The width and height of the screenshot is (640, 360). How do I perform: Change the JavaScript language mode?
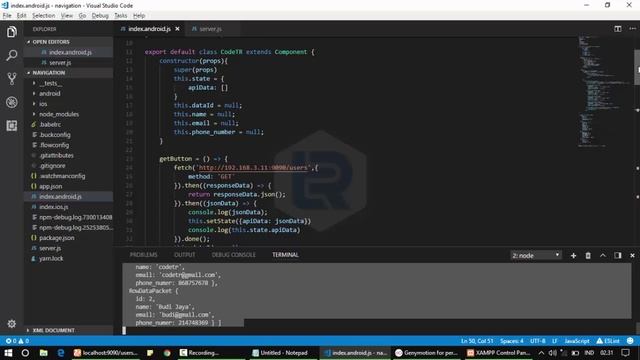(x=577, y=341)
